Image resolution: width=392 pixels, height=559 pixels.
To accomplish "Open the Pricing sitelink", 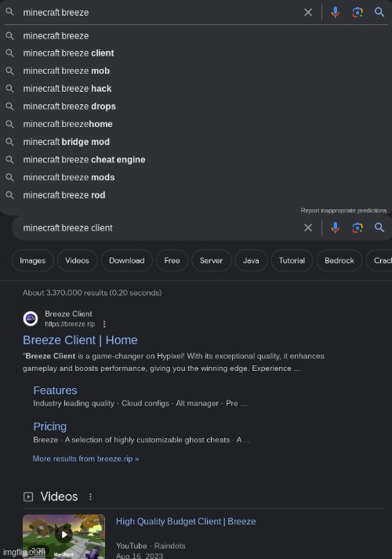I will pyautogui.click(x=50, y=427).
